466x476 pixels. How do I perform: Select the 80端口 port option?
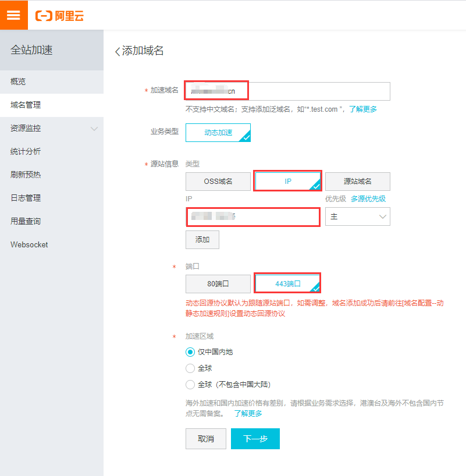pos(218,284)
